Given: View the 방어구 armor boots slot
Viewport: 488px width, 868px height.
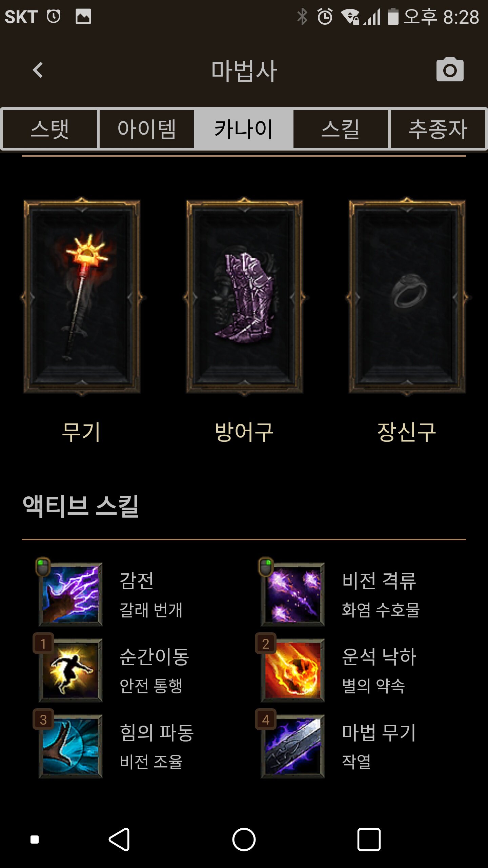Looking at the screenshot, I should (x=244, y=297).
